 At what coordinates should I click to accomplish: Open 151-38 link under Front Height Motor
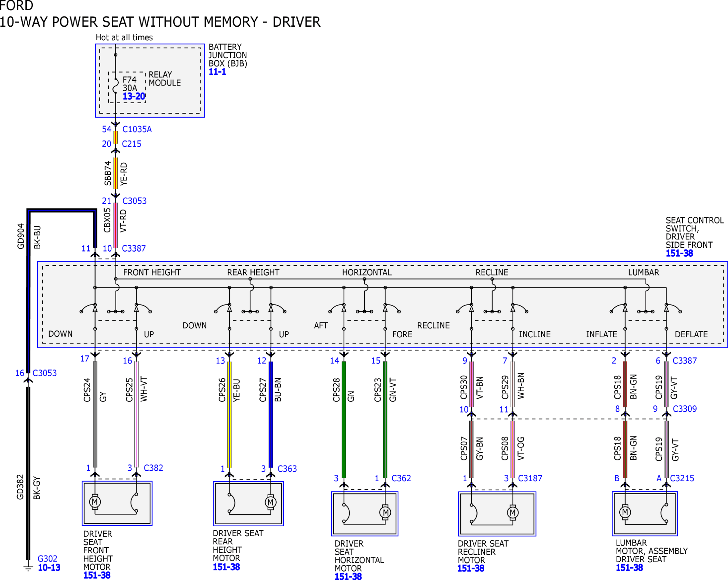pyautogui.click(x=97, y=575)
